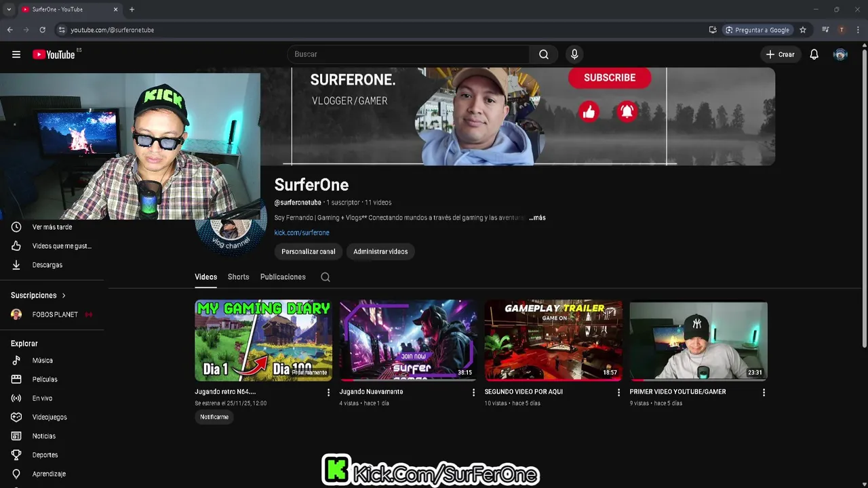Click the search magnifier button
This screenshot has width=868, height=488.
pos(544,54)
